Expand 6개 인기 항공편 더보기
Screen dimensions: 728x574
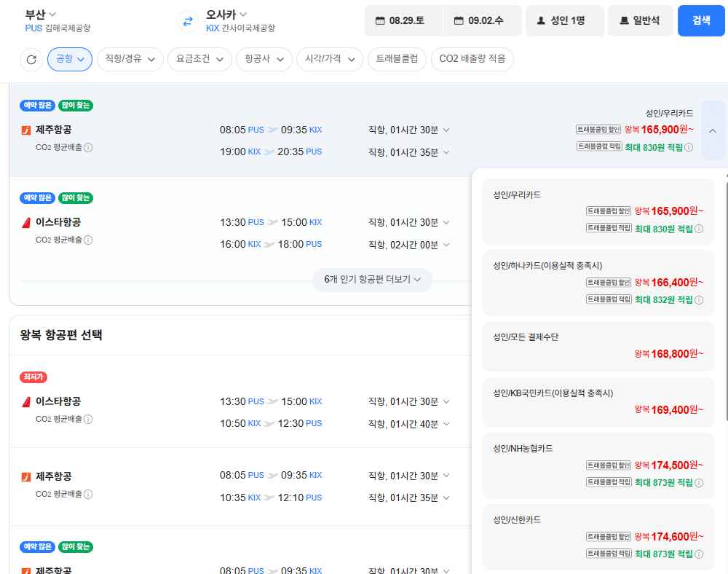[x=372, y=279]
